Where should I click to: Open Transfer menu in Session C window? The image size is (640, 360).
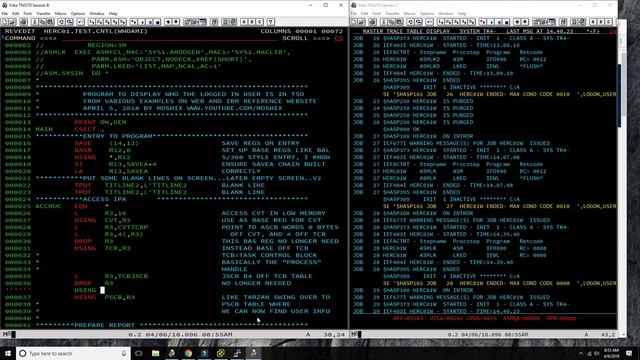(392, 13)
